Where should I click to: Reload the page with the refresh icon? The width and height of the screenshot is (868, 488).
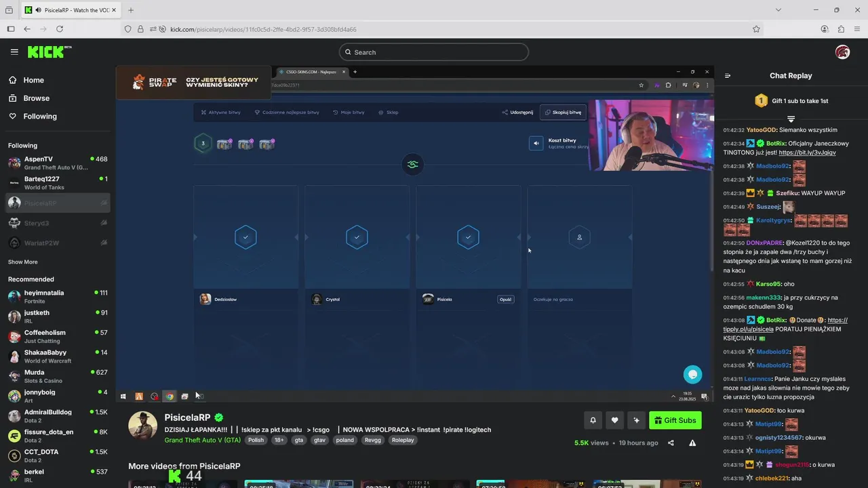pyautogui.click(x=60, y=29)
